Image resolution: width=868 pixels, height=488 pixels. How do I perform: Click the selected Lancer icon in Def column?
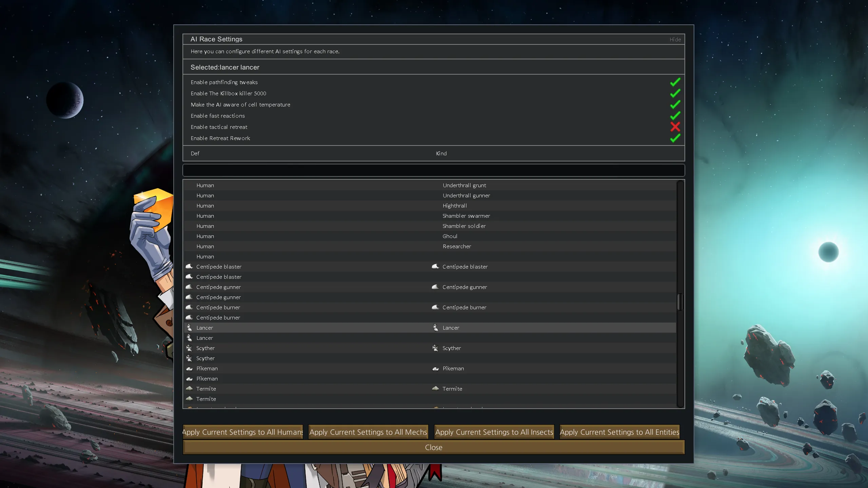189,328
